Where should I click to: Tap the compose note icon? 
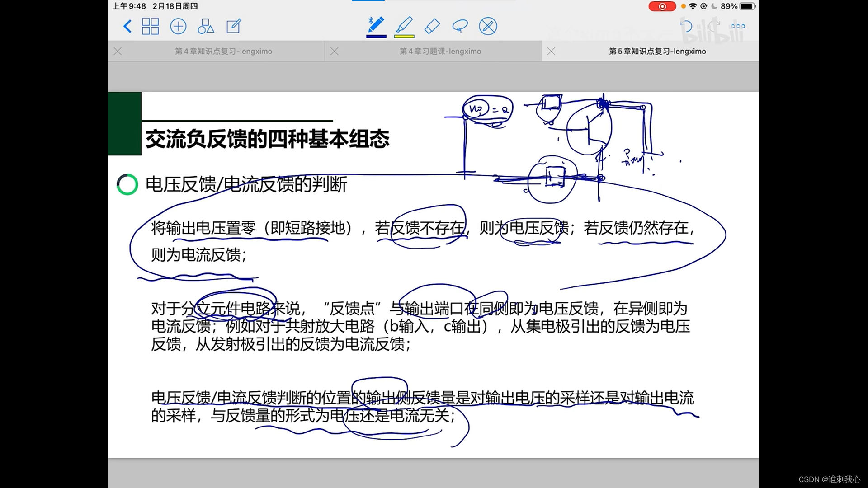pyautogui.click(x=234, y=26)
